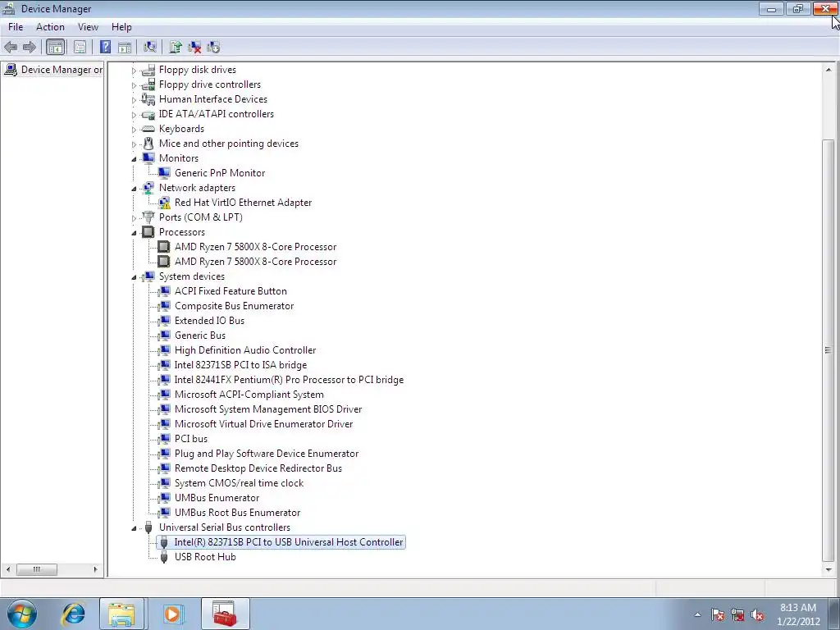
Task: Select Microsoft System Management BIOS Driver
Action: click(268, 409)
